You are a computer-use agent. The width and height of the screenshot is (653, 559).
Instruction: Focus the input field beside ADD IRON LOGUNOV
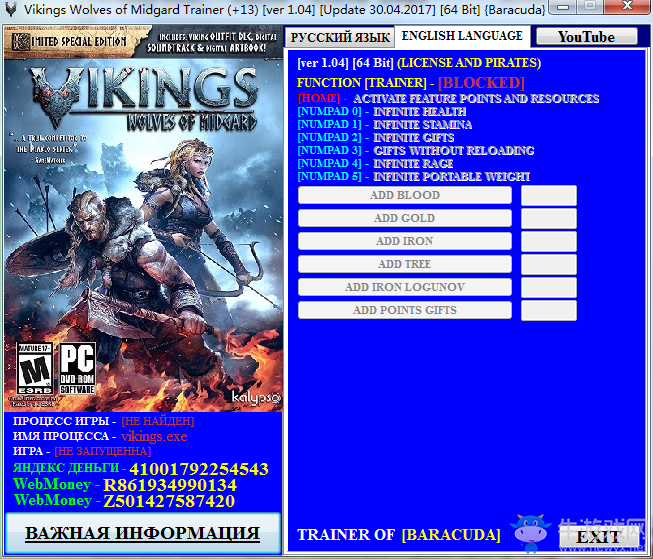coord(549,287)
